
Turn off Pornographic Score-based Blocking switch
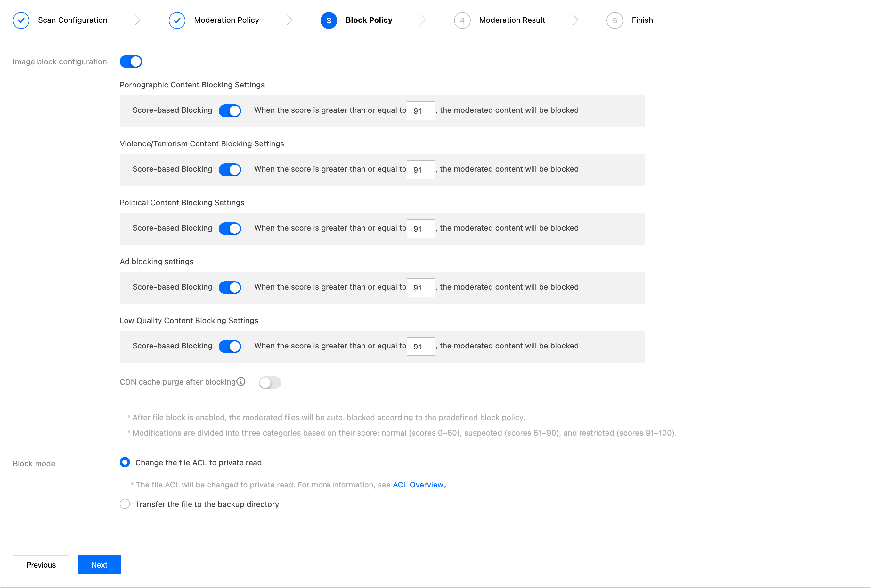click(x=230, y=110)
